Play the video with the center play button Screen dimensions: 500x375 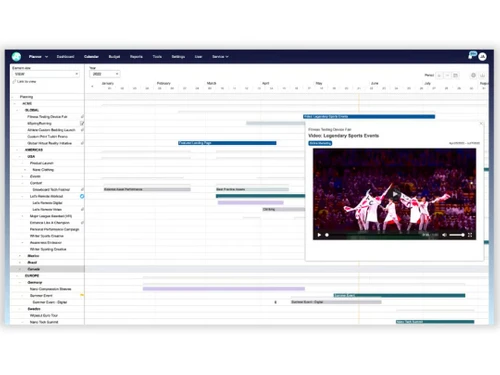[395, 194]
